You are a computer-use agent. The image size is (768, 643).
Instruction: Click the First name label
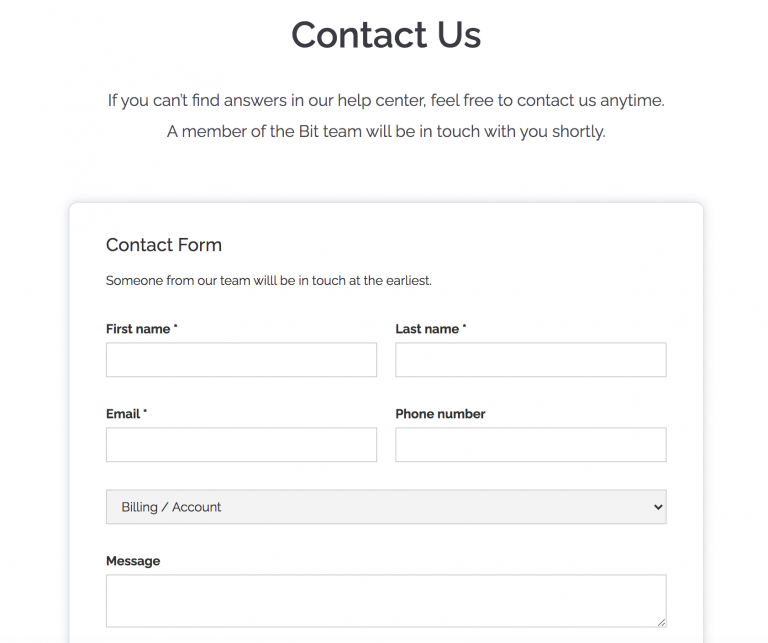click(x=138, y=329)
